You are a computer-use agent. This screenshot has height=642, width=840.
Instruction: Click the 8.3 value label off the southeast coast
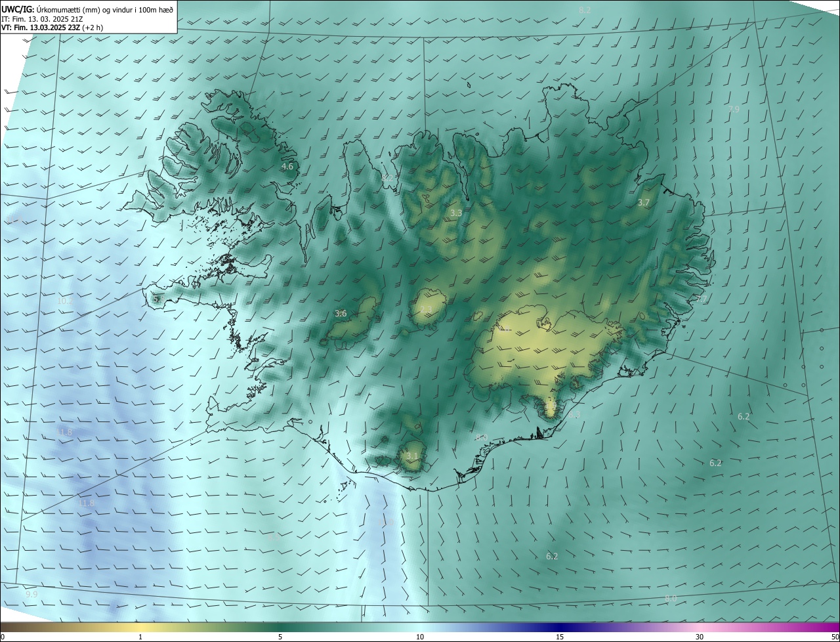coord(574,415)
